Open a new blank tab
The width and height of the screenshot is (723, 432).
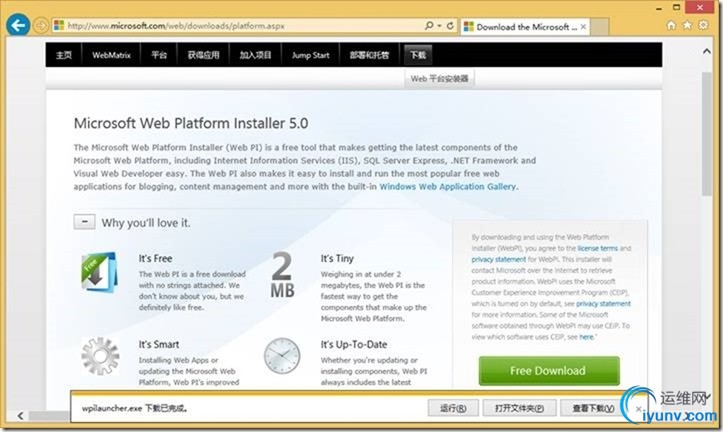pyautogui.click(x=600, y=27)
